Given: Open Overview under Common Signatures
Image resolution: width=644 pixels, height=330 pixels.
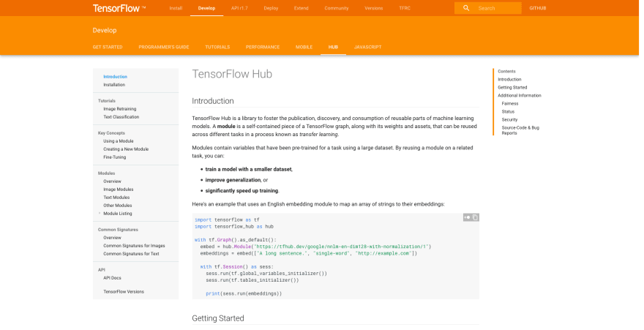Looking at the screenshot, I should 112,238.
